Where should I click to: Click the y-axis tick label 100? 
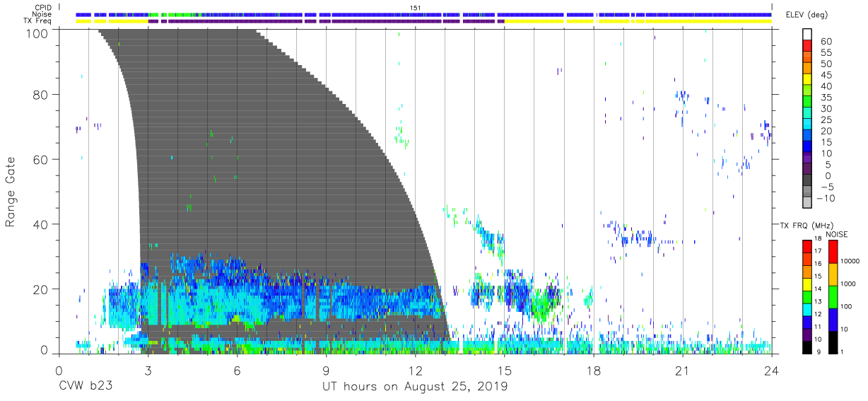point(37,33)
